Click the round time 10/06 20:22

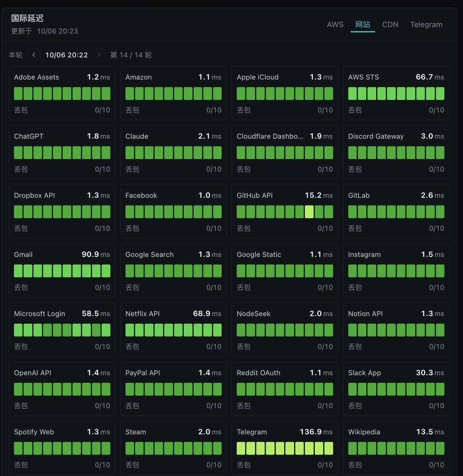pyautogui.click(x=67, y=55)
